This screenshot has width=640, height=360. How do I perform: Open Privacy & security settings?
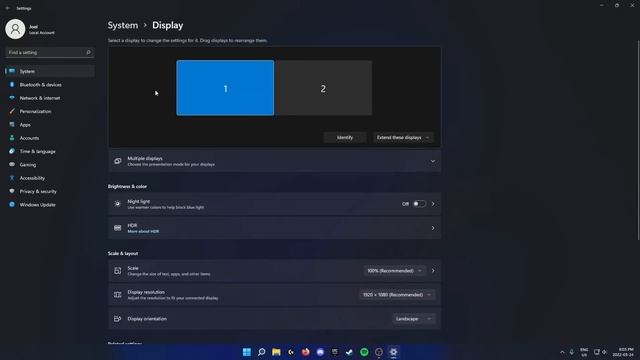pyautogui.click(x=49, y=191)
